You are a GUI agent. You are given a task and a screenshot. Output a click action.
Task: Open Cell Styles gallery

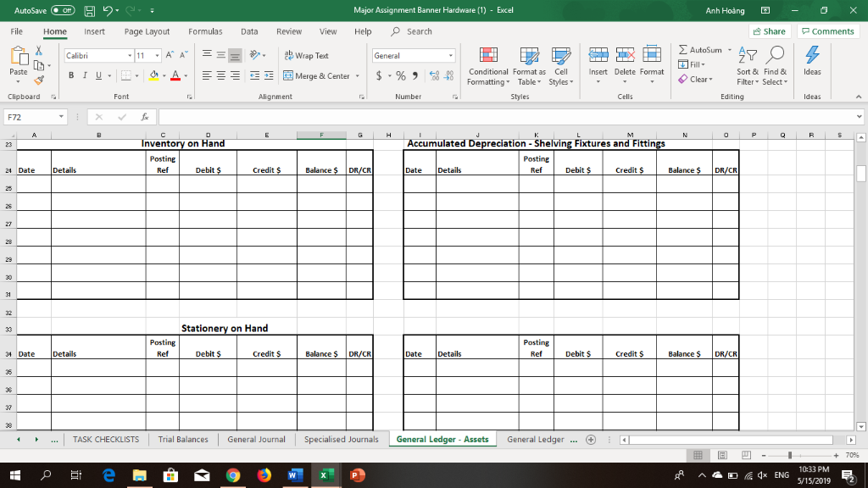(x=561, y=66)
